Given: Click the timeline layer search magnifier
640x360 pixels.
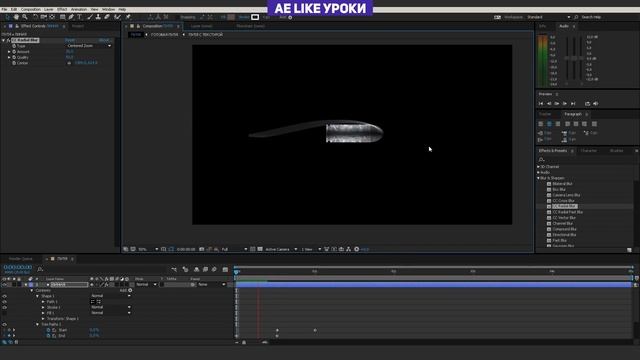Looking at the screenshot, I should coord(40,269).
